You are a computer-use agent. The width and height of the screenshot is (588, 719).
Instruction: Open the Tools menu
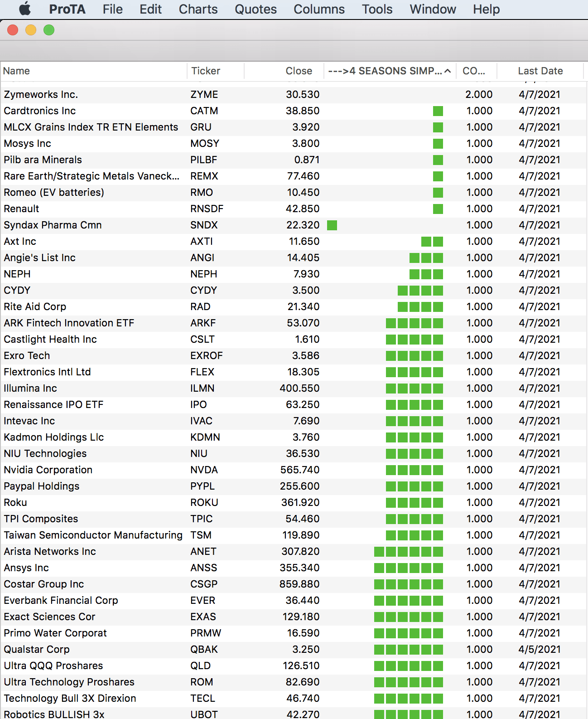[x=377, y=9]
